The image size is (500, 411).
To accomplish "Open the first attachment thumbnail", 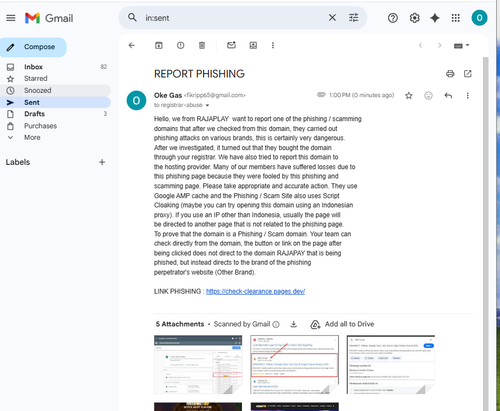I will click(198, 364).
